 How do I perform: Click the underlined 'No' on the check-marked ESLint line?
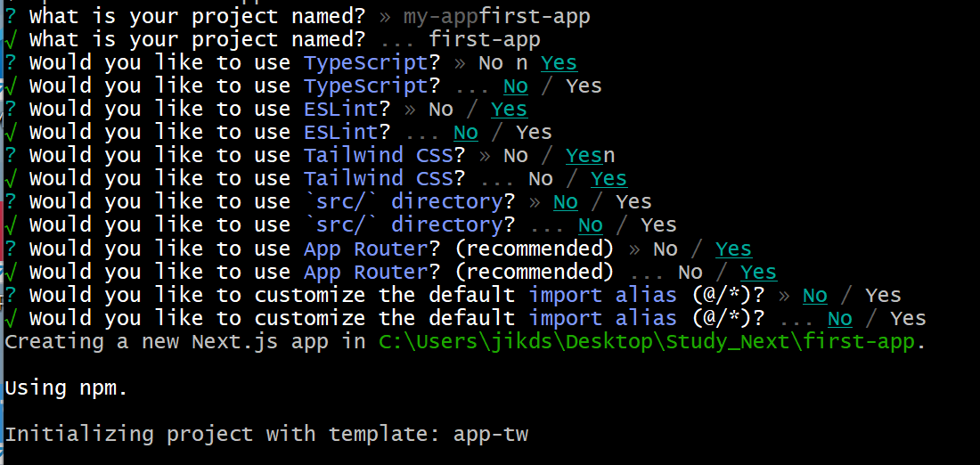[x=466, y=133]
